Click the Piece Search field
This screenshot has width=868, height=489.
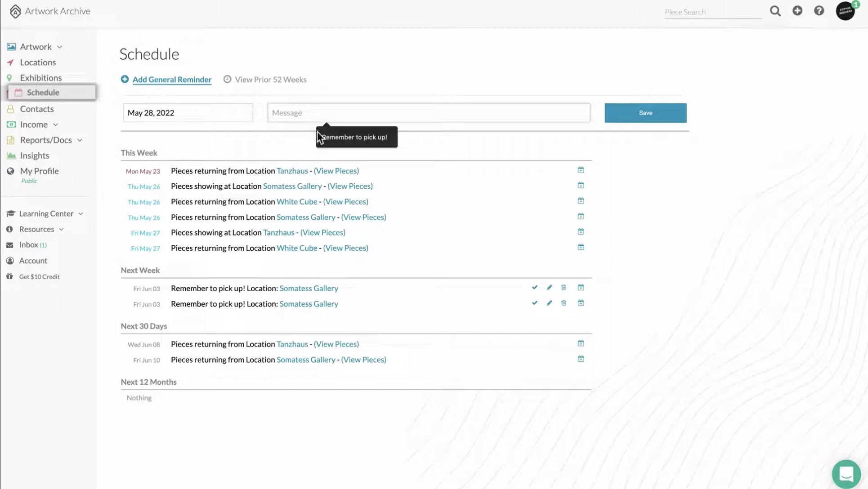click(713, 12)
